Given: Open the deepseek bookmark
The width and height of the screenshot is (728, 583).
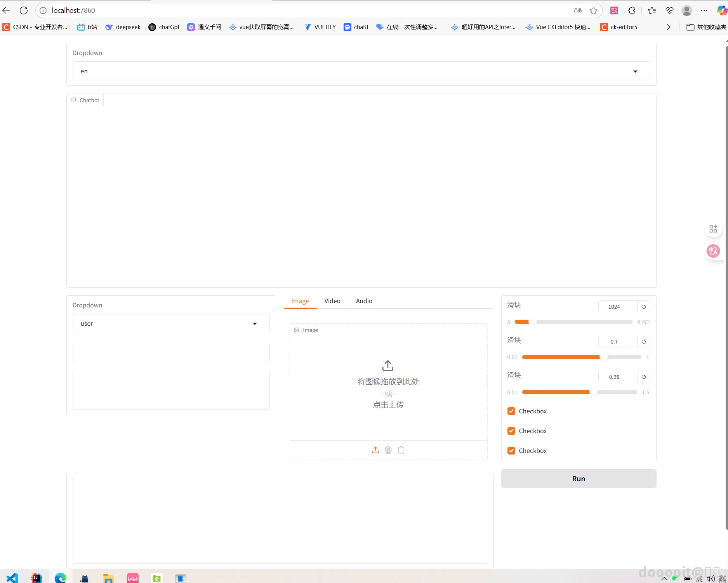Looking at the screenshot, I should (123, 27).
